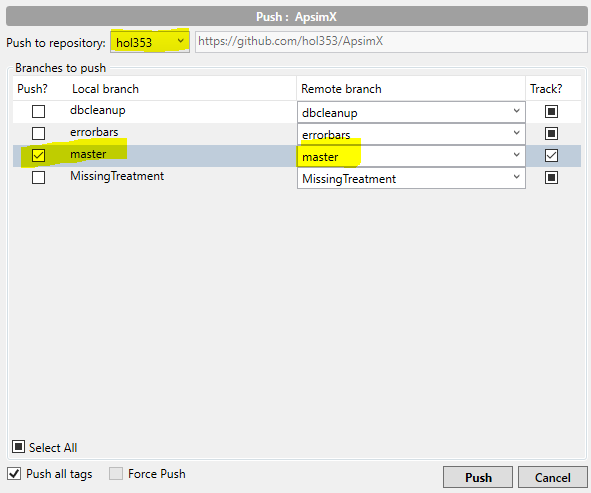The image size is (591, 493).
Task: Click the Cancel button
Action: 553,477
